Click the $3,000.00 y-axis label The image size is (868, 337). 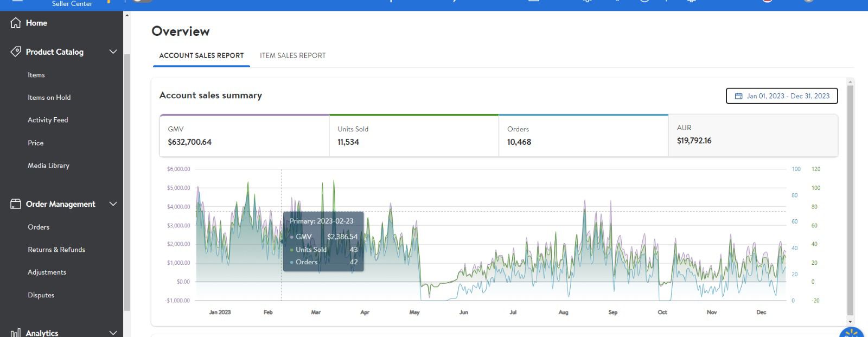[178, 226]
